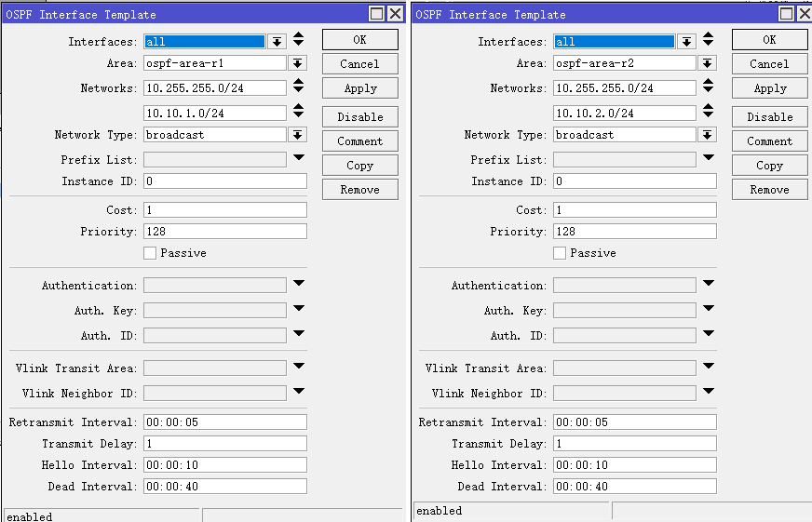
Task: Expand Vlink Transit Area in left template
Action: pos(298,367)
